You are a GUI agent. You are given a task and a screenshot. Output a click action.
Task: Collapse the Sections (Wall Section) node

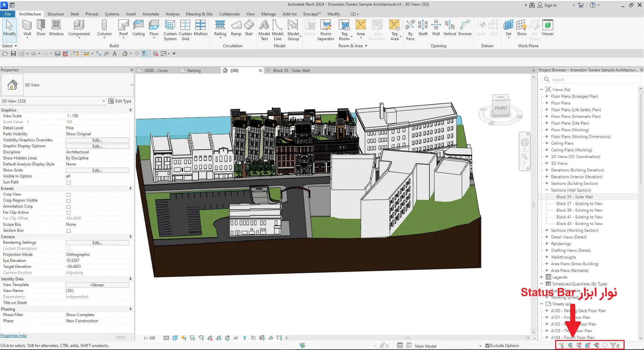point(547,190)
